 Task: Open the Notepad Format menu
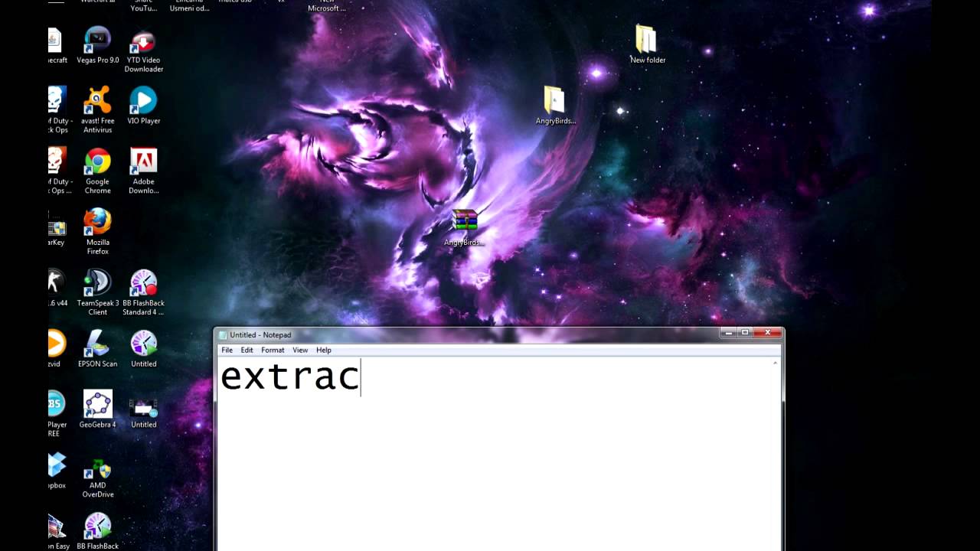click(x=273, y=350)
